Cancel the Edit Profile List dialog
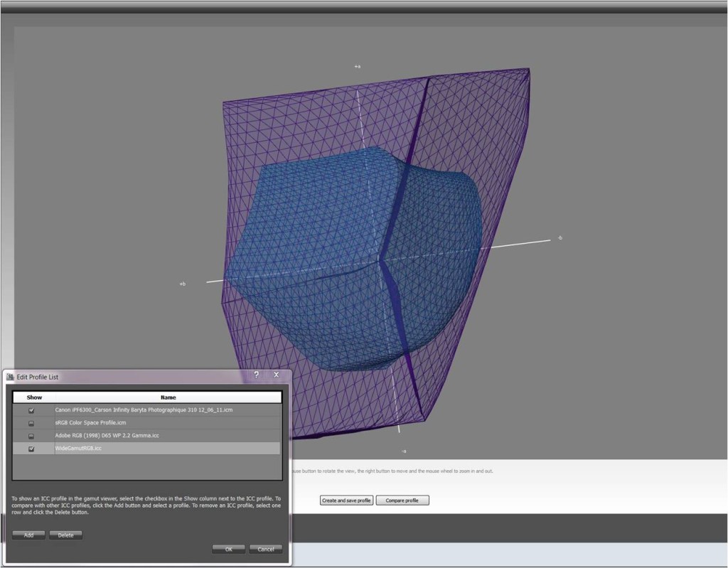The height and width of the screenshot is (568, 728). [266, 549]
